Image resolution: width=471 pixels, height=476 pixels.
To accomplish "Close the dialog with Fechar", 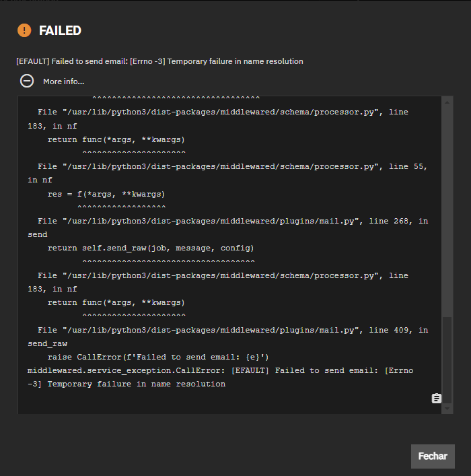I will (x=433, y=456).
